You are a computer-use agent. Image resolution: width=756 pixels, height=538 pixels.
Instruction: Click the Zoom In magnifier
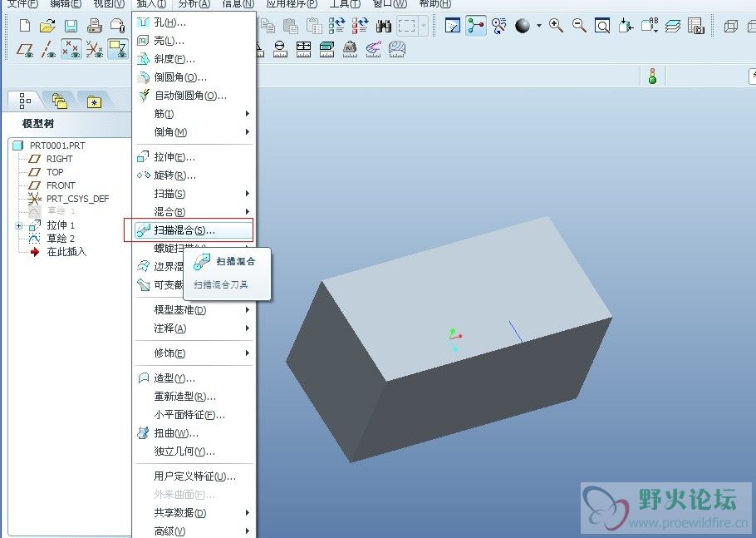(556, 26)
